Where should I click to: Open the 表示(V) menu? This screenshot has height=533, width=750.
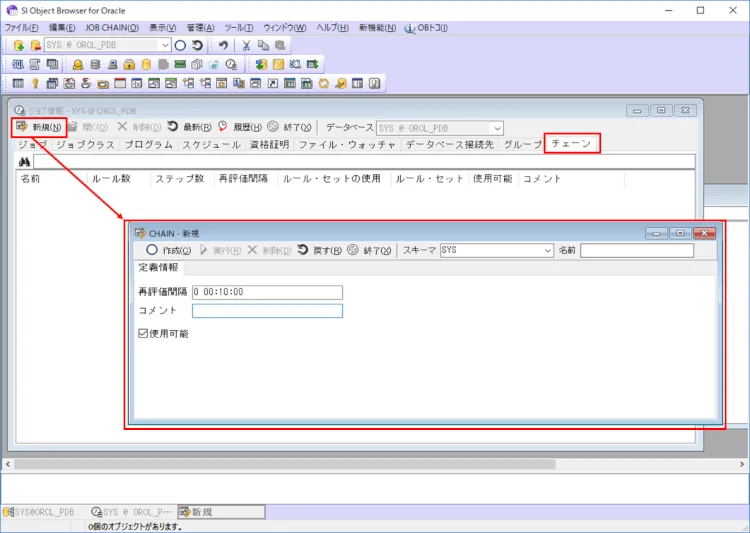(163, 28)
